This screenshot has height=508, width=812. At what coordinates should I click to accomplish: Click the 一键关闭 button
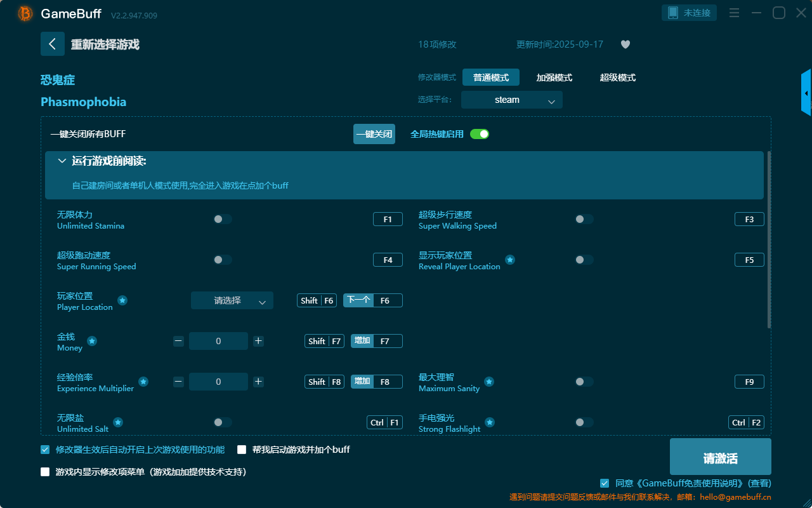pyautogui.click(x=374, y=134)
